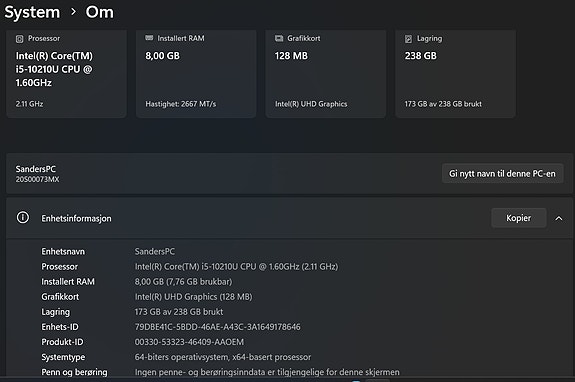The height and width of the screenshot is (382, 575).
Task: Open the Installert RAM card
Action: (196, 74)
